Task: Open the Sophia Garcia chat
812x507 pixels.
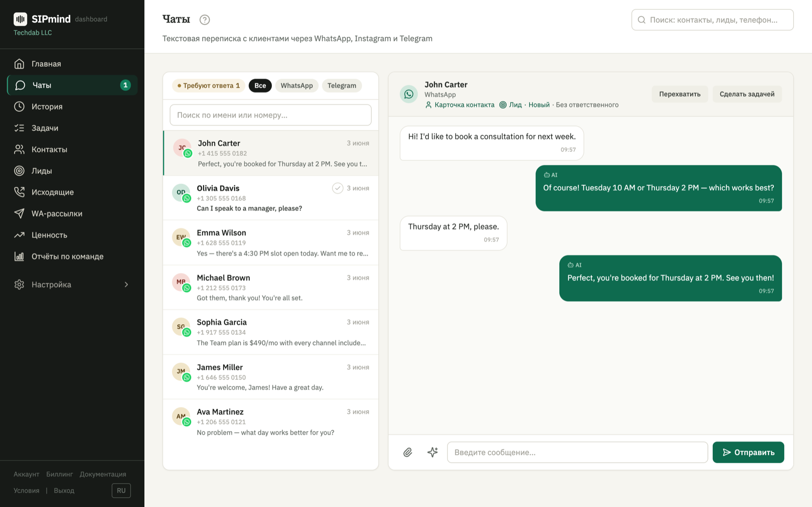Action: (270, 332)
